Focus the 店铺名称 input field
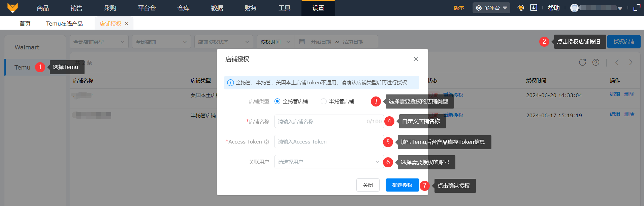The image size is (644, 206). coord(329,121)
